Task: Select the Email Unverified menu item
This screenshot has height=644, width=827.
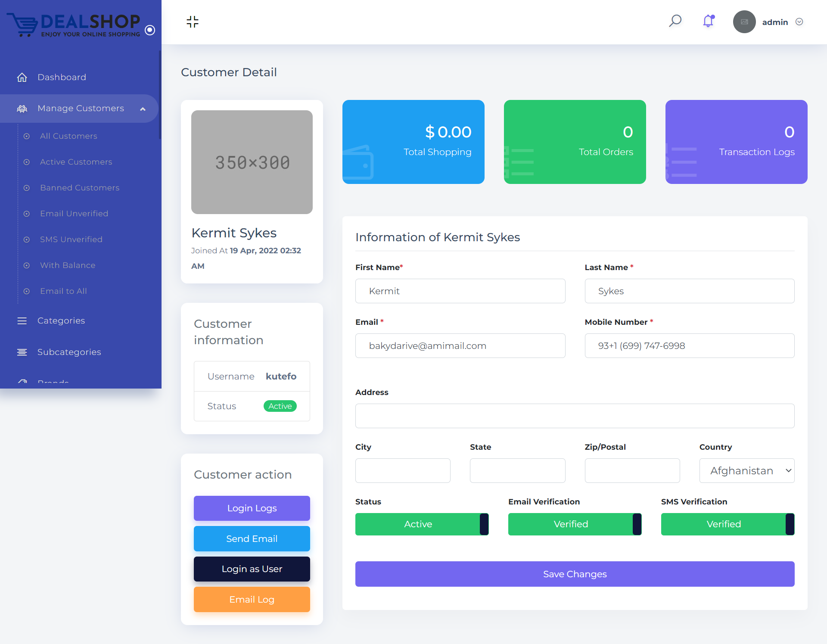Action: (x=74, y=214)
